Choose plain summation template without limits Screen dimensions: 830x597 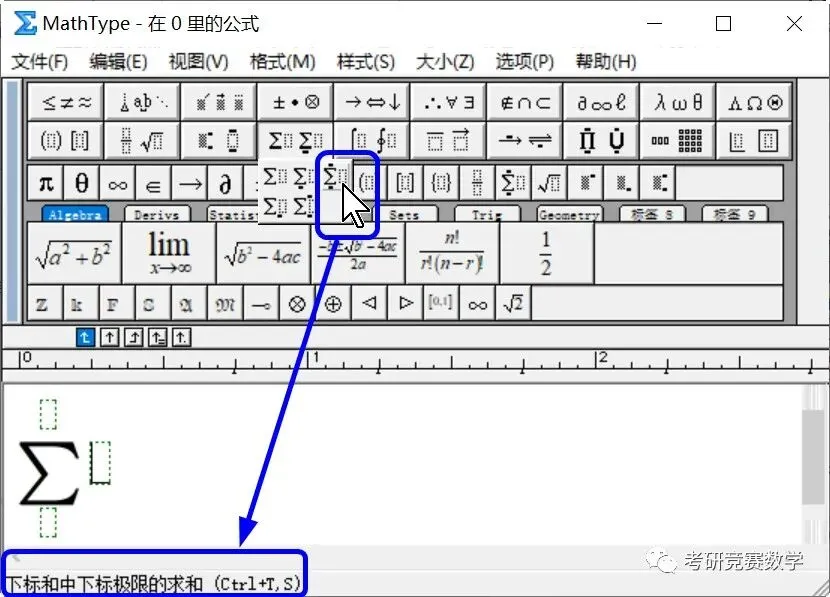pos(276,177)
